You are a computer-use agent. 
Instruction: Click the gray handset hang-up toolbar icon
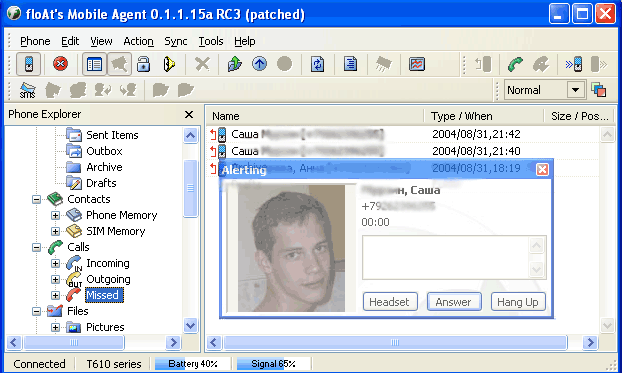click(541, 64)
